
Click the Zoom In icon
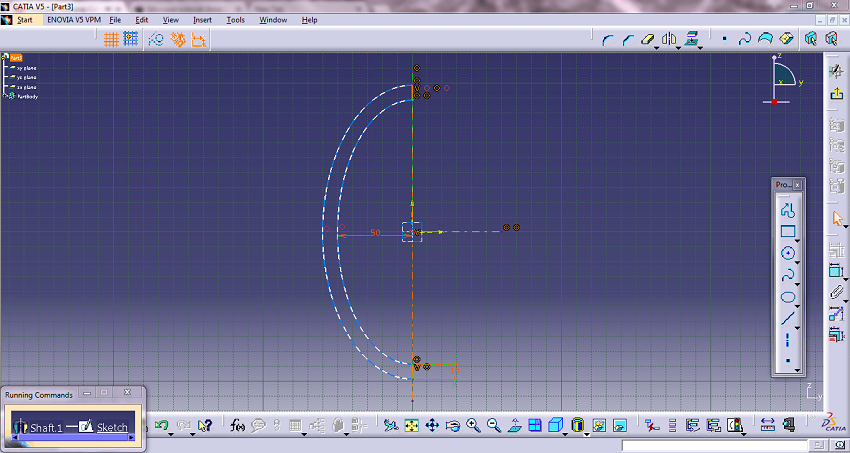point(473,426)
